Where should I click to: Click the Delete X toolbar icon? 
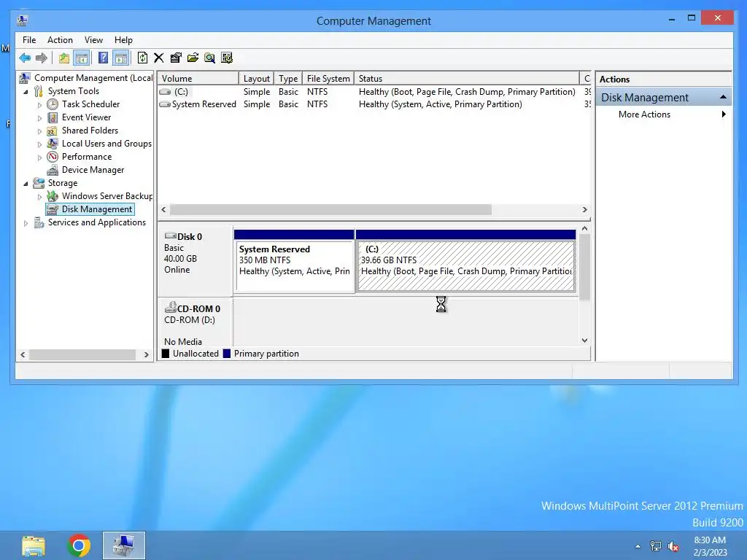click(x=158, y=58)
